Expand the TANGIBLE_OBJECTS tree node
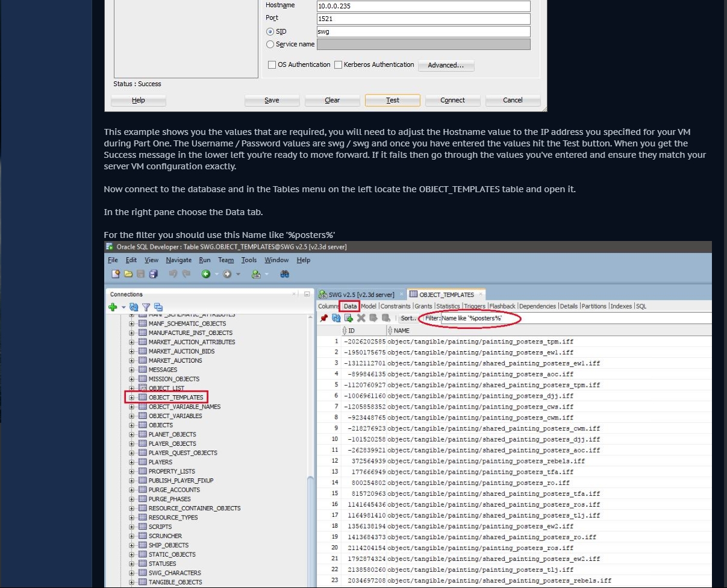Viewport: 727px width, 588px height. tap(131, 582)
